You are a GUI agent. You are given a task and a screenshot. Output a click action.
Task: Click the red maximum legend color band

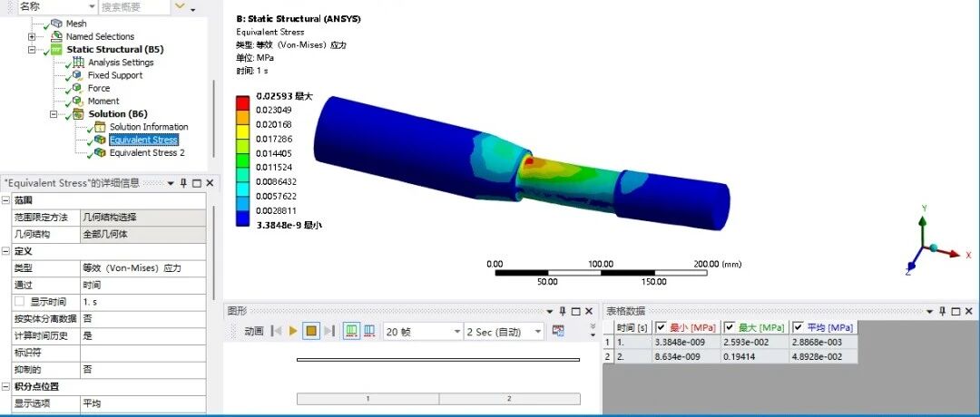243,102
